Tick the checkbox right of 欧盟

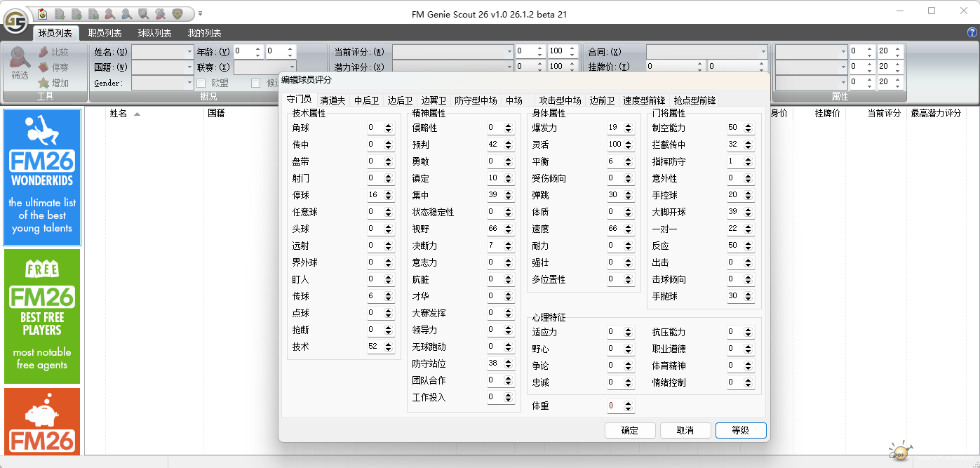pos(256,83)
